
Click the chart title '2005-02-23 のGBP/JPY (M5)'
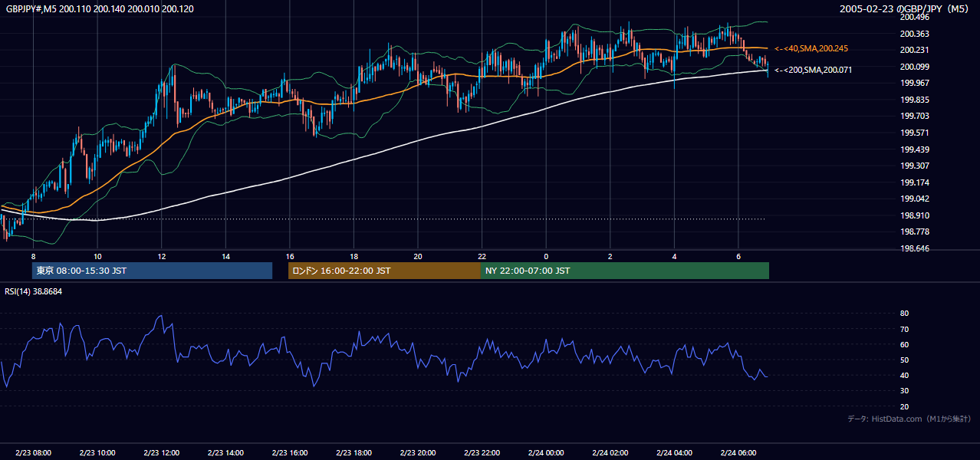point(906,8)
